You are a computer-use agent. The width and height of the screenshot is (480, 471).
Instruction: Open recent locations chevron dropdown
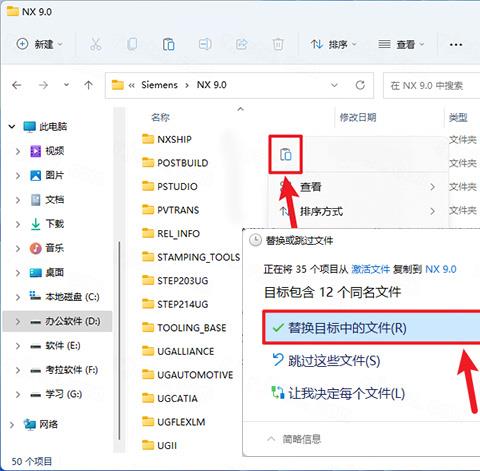coord(67,85)
